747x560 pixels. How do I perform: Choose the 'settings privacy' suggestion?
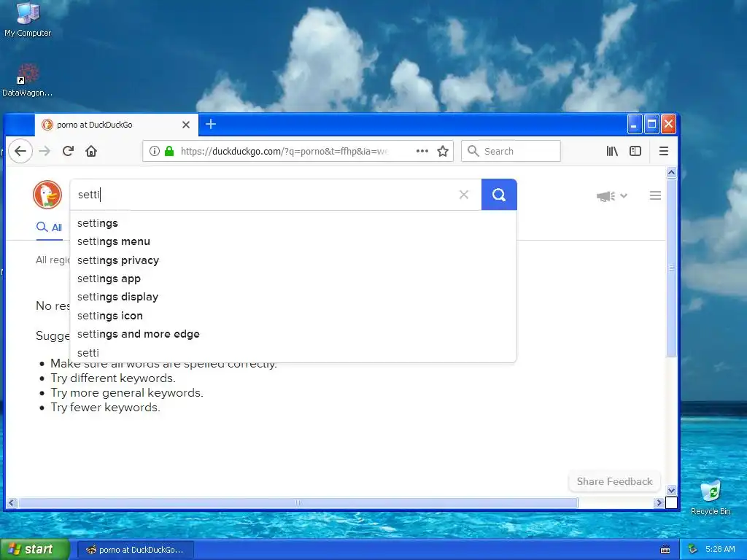pos(293,260)
